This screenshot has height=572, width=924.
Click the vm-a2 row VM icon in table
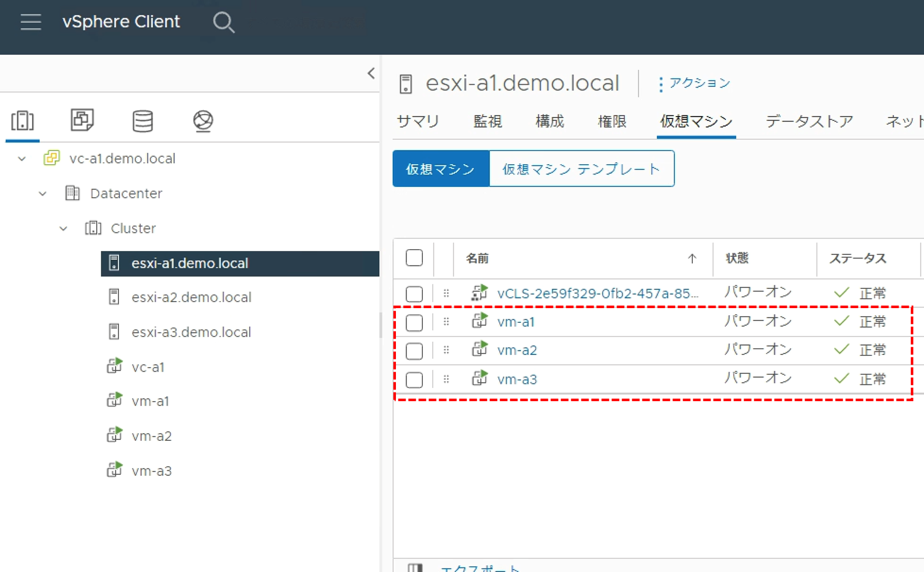(x=479, y=349)
